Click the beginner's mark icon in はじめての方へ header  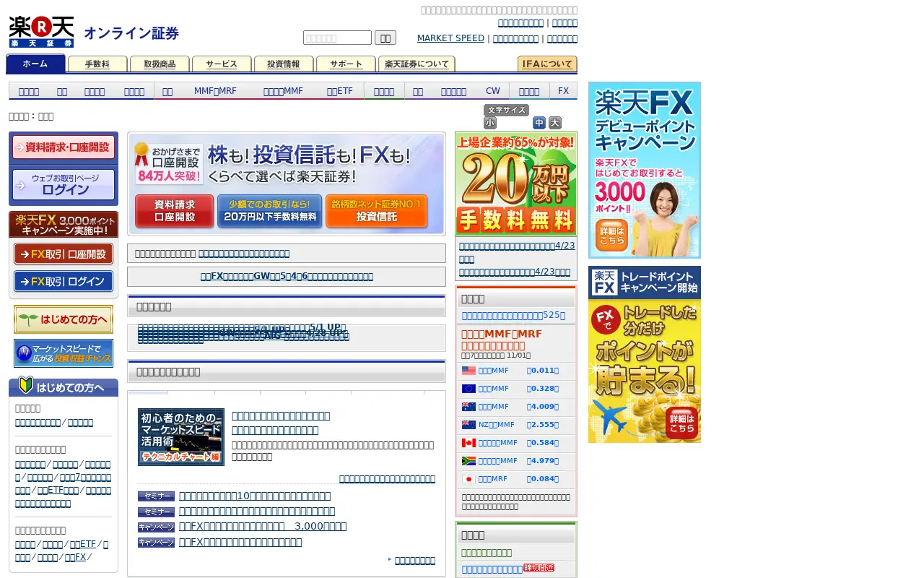25,387
